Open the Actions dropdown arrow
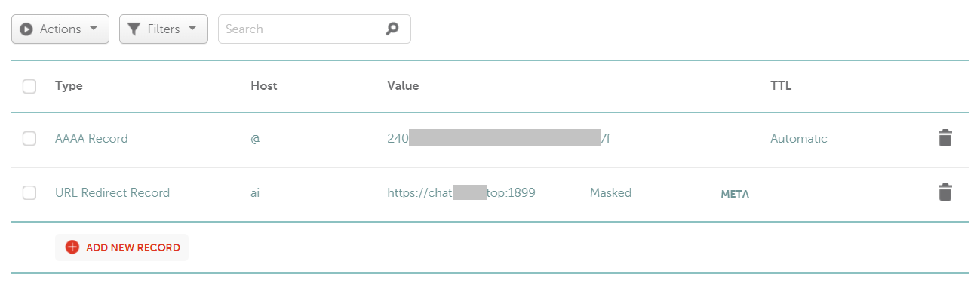The image size is (980, 292). point(94,29)
